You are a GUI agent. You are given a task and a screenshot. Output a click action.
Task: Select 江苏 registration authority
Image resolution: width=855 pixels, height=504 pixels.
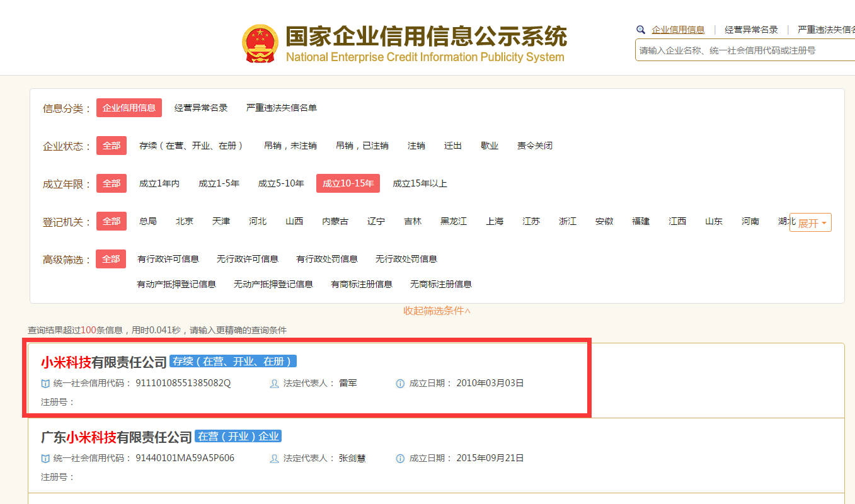tap(531, 221)
